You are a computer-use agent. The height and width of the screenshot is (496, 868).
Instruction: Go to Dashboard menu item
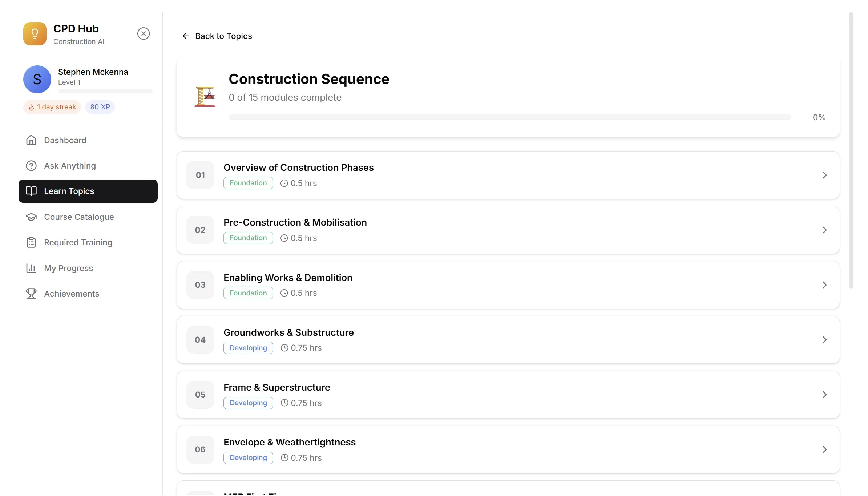click(x=88, y=140)
